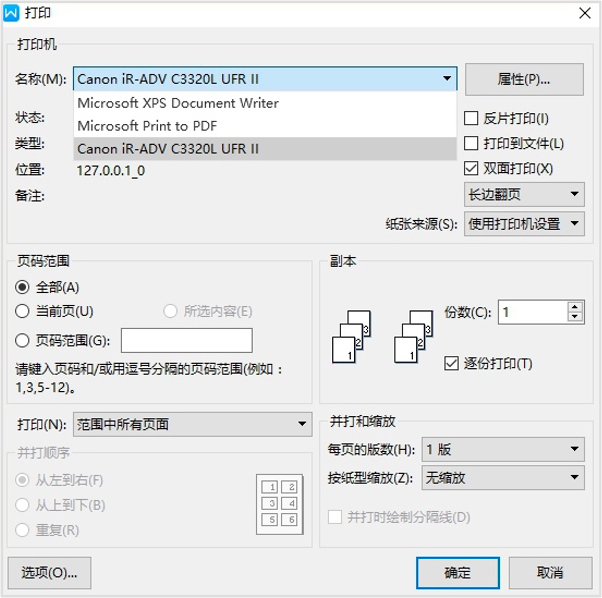Open 长边翻页 flip edge dropdown

[524, 194]
